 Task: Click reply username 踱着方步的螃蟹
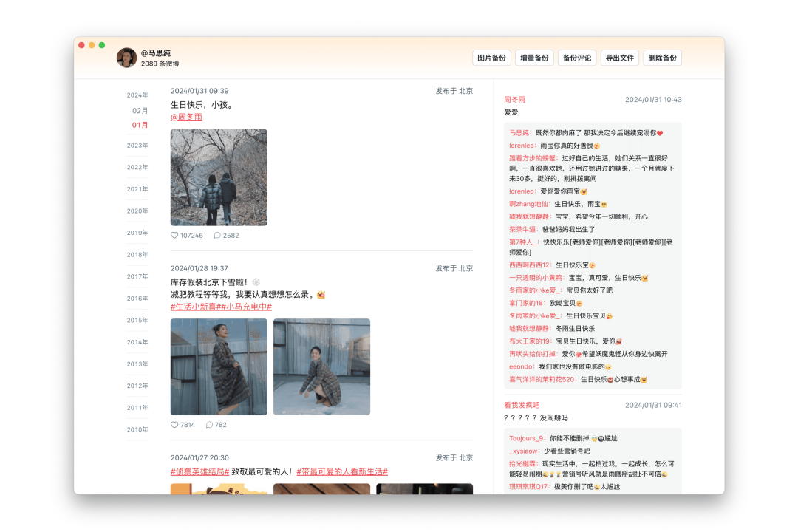(x=533, y=158)
